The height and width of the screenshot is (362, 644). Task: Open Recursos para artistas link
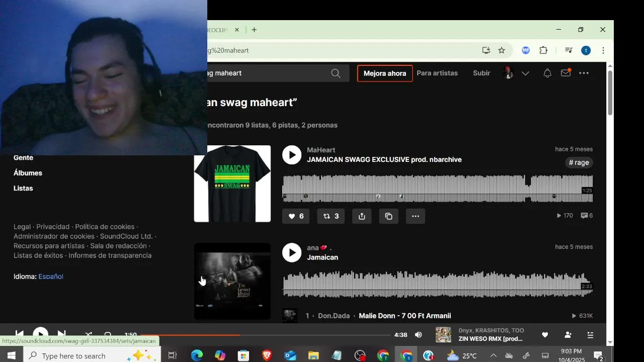click(49, 246)
